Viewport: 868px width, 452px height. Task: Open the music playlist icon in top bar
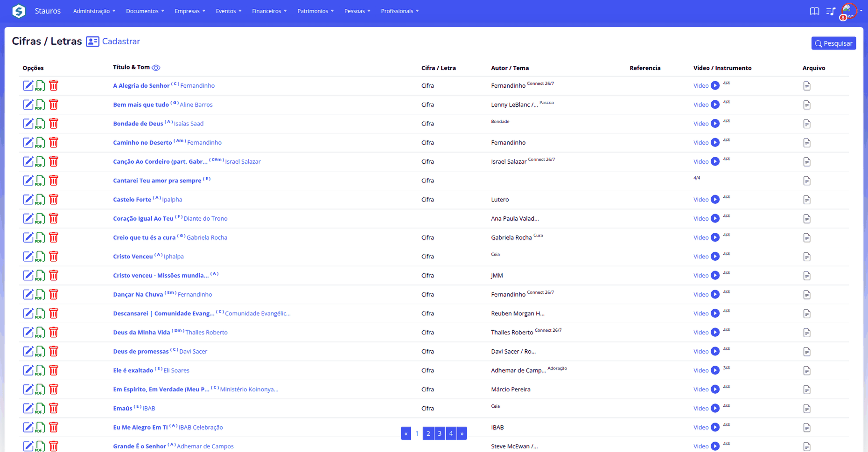click(831, 11)
